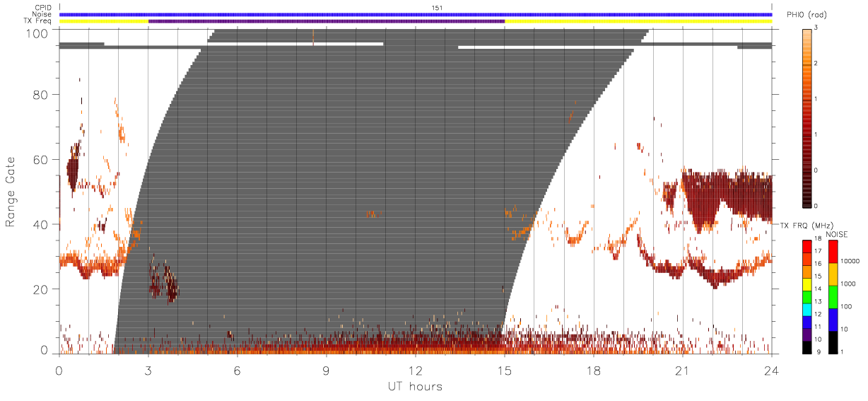Click the black 1–10 swatch in NOISE legend
868x401 pixels.
833,342
